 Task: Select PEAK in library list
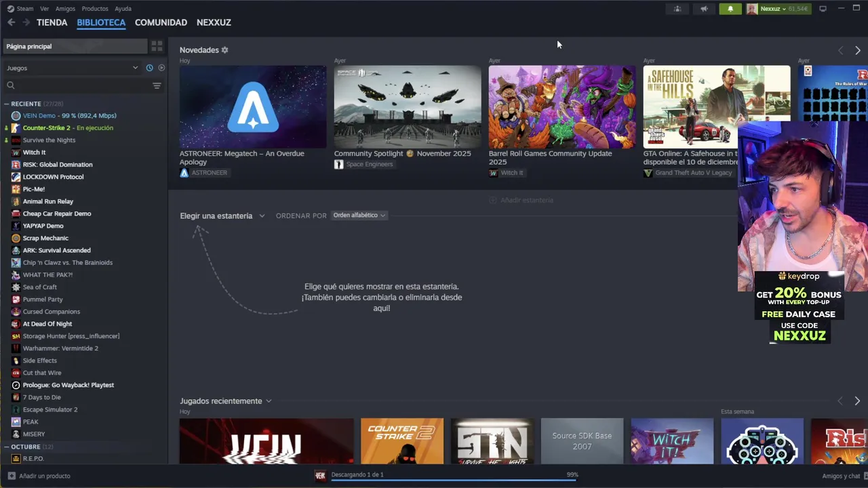(x=31, y=422)
